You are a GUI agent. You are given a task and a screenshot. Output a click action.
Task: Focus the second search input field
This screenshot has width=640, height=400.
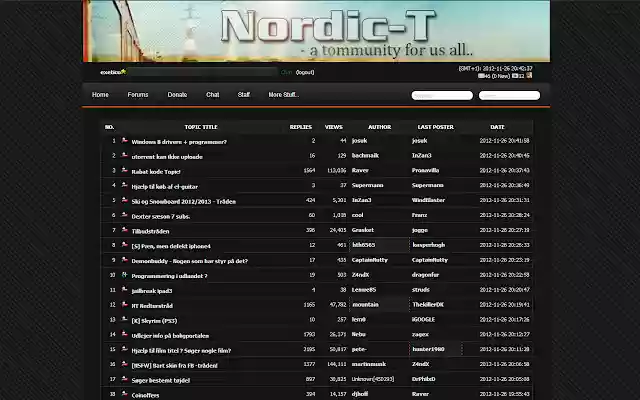(x=509, y=96)
